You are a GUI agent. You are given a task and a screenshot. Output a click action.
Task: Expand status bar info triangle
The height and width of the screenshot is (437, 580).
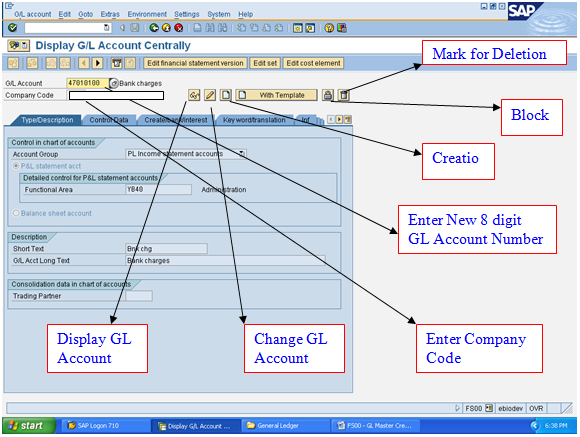click(x=458, y=408)
